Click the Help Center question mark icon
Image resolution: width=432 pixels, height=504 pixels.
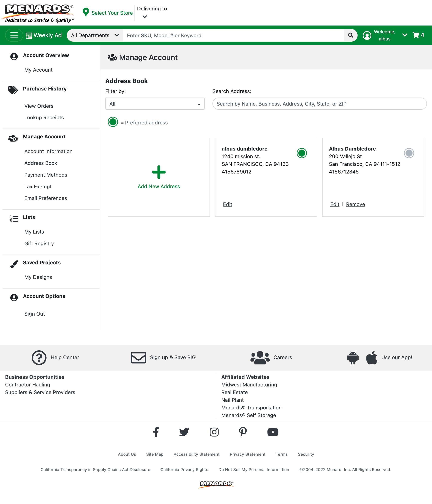point(39,358)
